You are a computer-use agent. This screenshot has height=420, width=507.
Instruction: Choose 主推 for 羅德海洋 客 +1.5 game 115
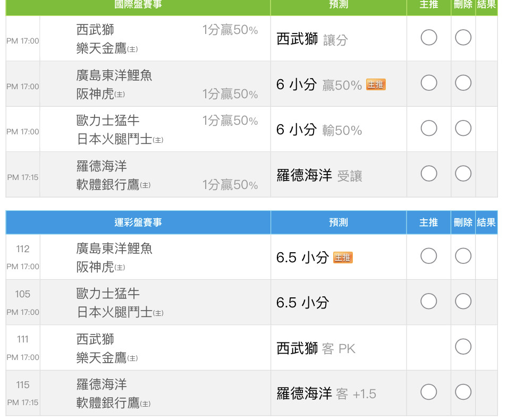428,392
